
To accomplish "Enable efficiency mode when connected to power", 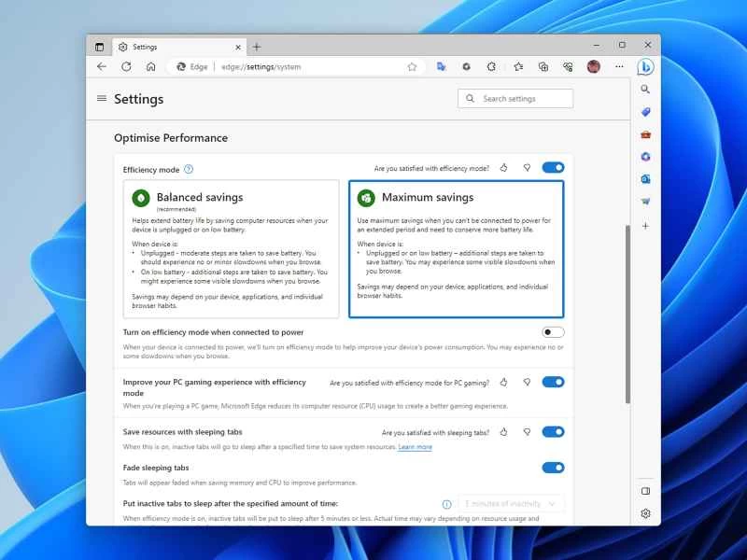I will 553,332.
